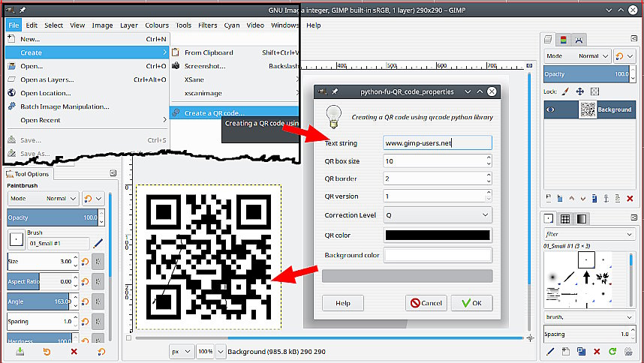Cancel the QR code dialog
644x363 pixels.
pos(426,303)
